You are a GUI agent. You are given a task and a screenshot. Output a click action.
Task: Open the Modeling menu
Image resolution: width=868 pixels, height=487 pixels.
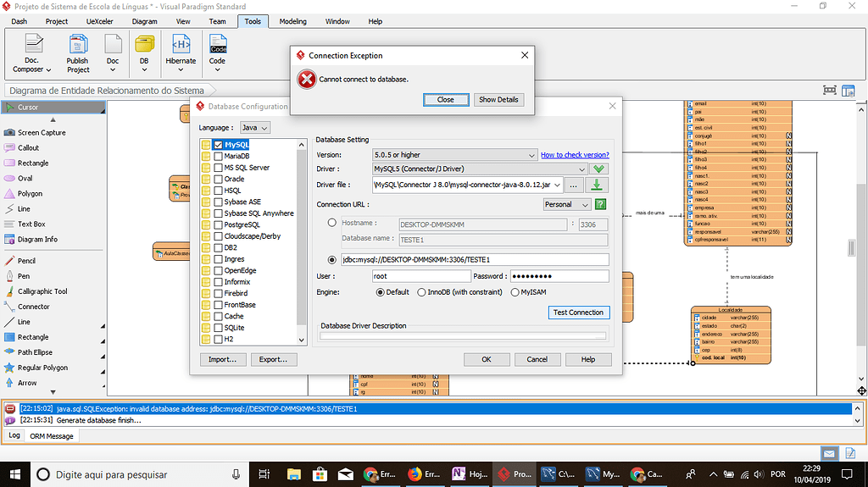pyautogui.click(x=292, y=21)
